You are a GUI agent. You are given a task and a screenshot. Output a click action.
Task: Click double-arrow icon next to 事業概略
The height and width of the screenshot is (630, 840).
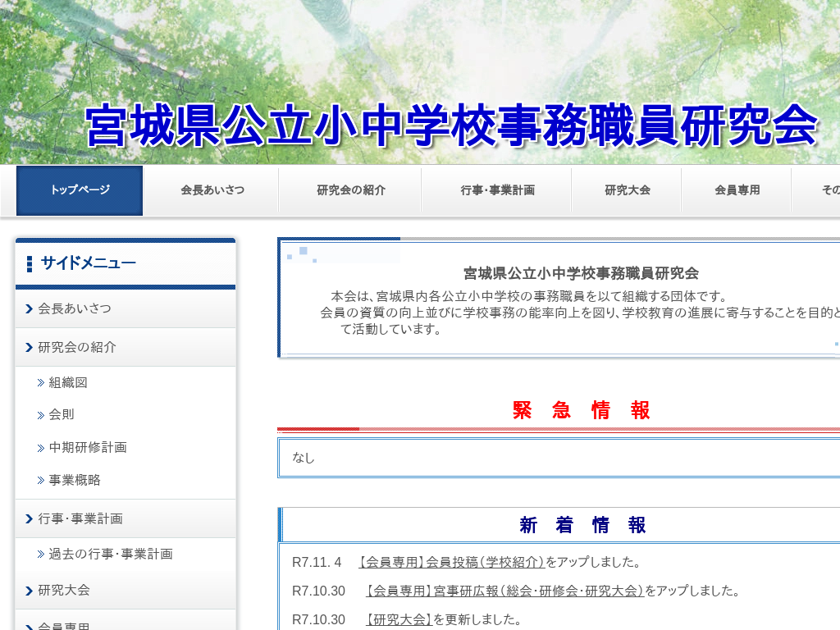[x=41, y=481]
